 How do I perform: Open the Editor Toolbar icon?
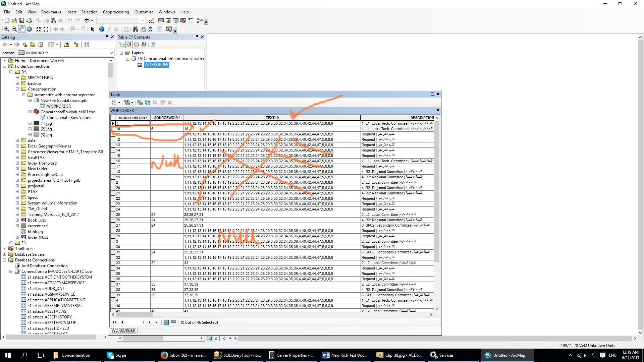click(x=152, y=20)
